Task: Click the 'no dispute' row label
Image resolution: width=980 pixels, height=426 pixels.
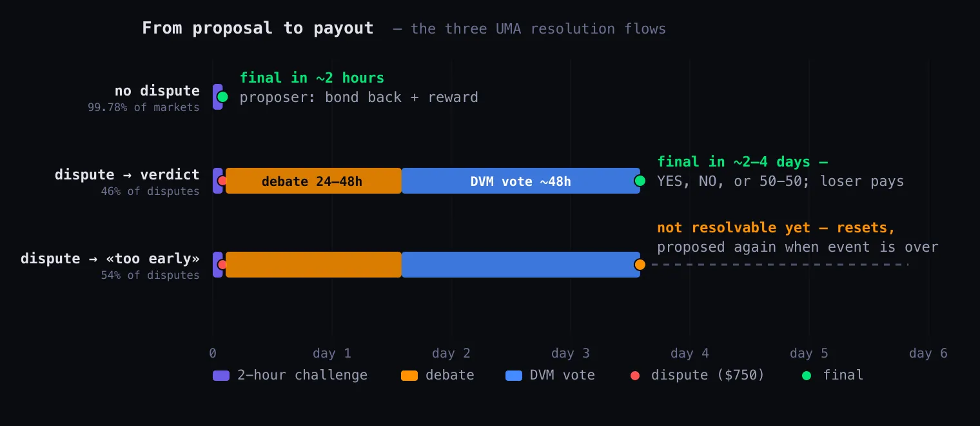Action: (157, 91)
